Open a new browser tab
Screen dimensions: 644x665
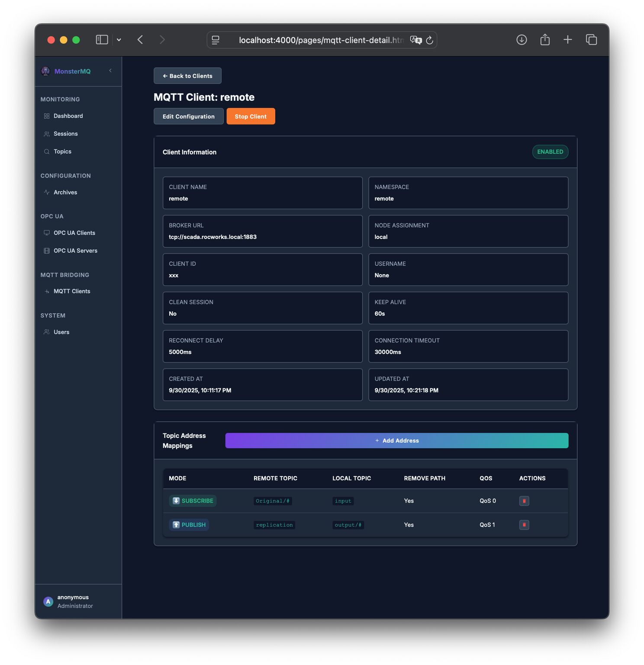[567, 40]
